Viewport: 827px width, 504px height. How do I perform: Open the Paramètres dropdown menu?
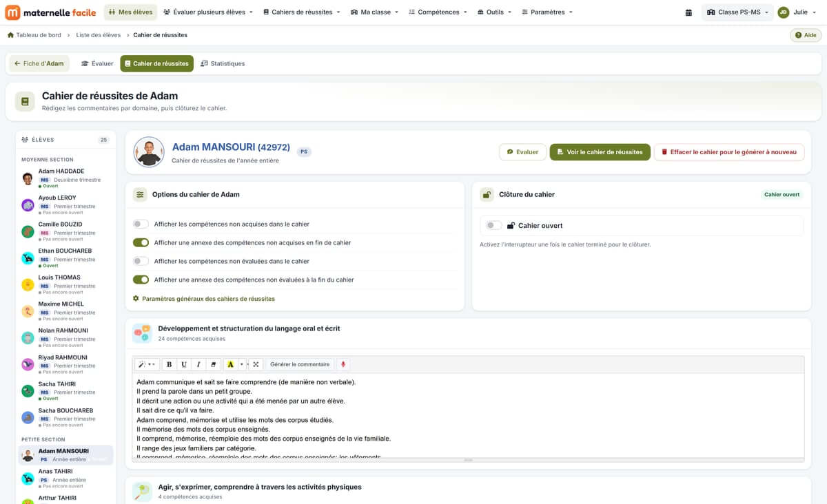pyautogui.click(x=547, y=12)
